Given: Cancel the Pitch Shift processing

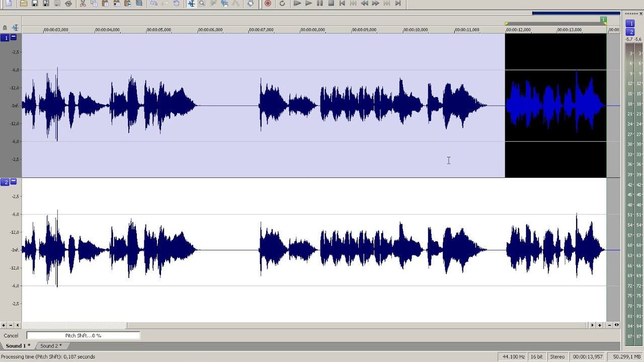Looking at the screenshot, I should [x=11, y=335].
